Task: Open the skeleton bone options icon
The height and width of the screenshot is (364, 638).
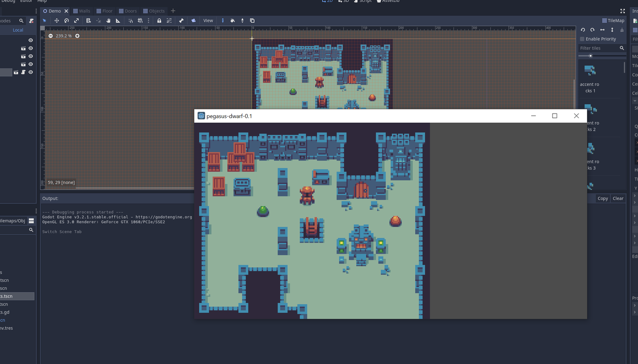Action: click(181, 21)
